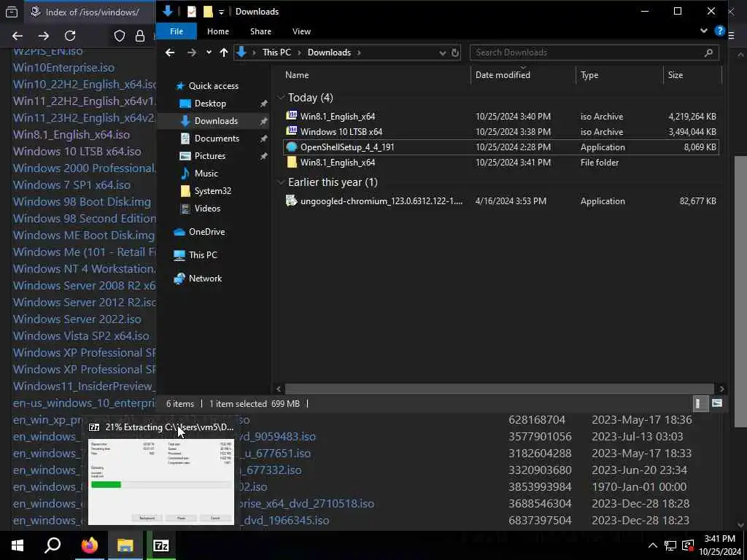Click the new folder icon in title bar
This screenshot has width=747, height=560.
point(208,12)
